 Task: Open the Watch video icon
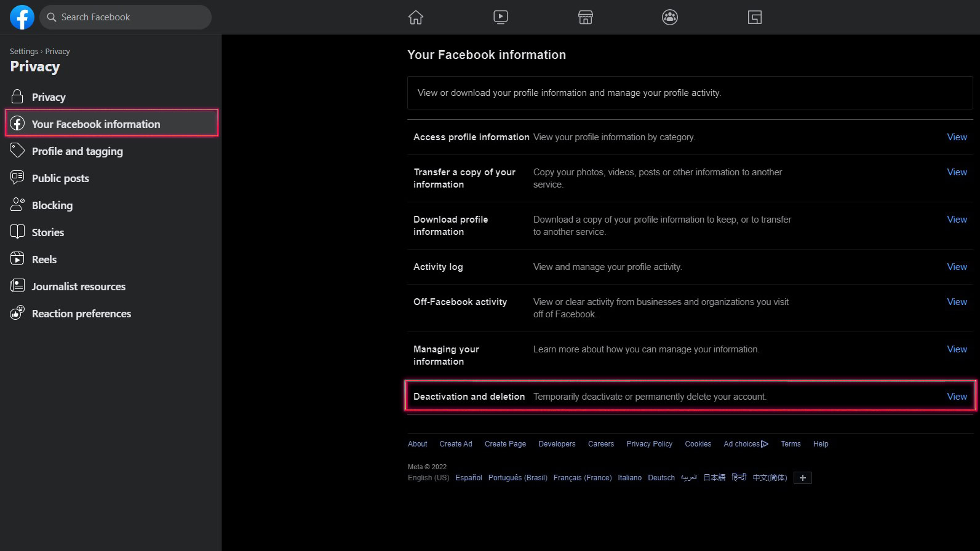coord(501,17)
